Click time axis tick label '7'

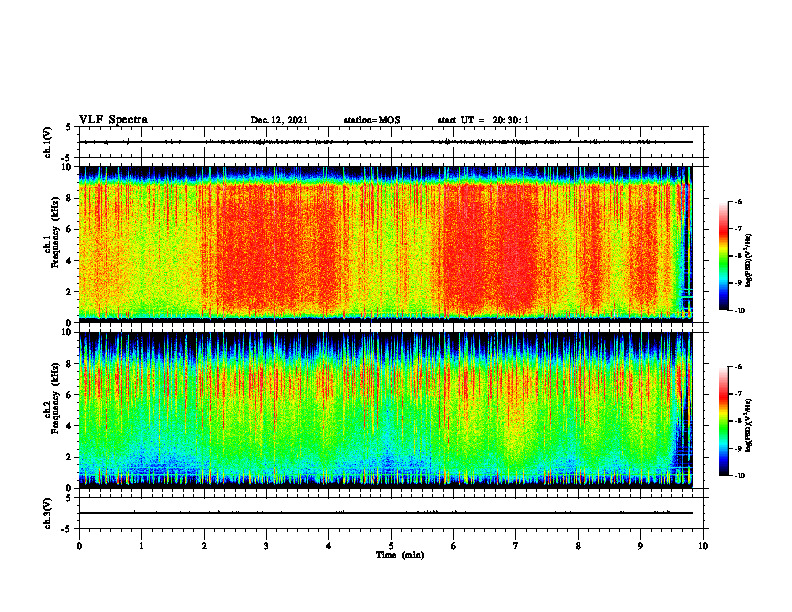[516, 546]
